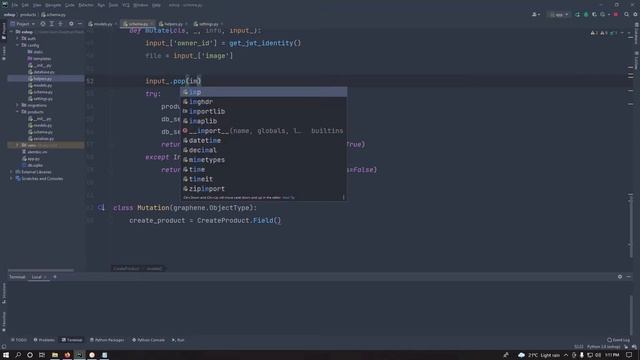Click CreateProduct in the editor breadcrumb
Viewport: 640px width, 360px height.
(126, 268)
